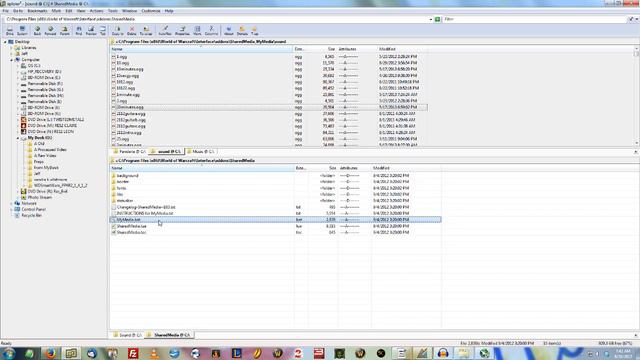Open Properties from the toolbar
640x360 pixels.
pos(182,30)
